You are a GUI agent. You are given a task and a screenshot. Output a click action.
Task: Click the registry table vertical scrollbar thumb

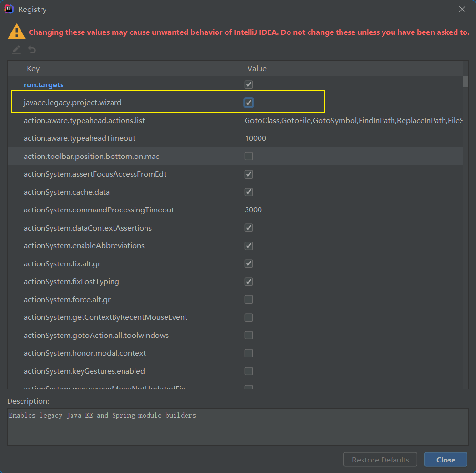click(466, 82)
